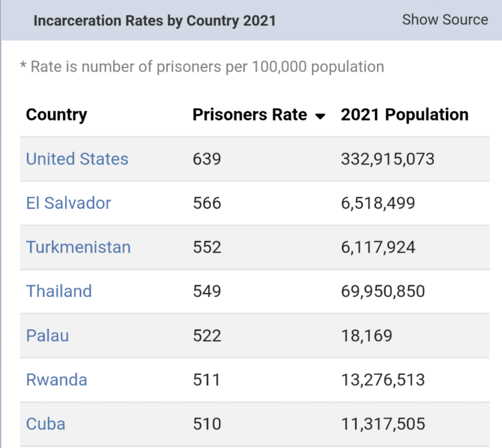Image resolution: width=502 pixels, height=448 pixels.
Task: Open the El Salvador country link
Action: [x=68, y=203]
